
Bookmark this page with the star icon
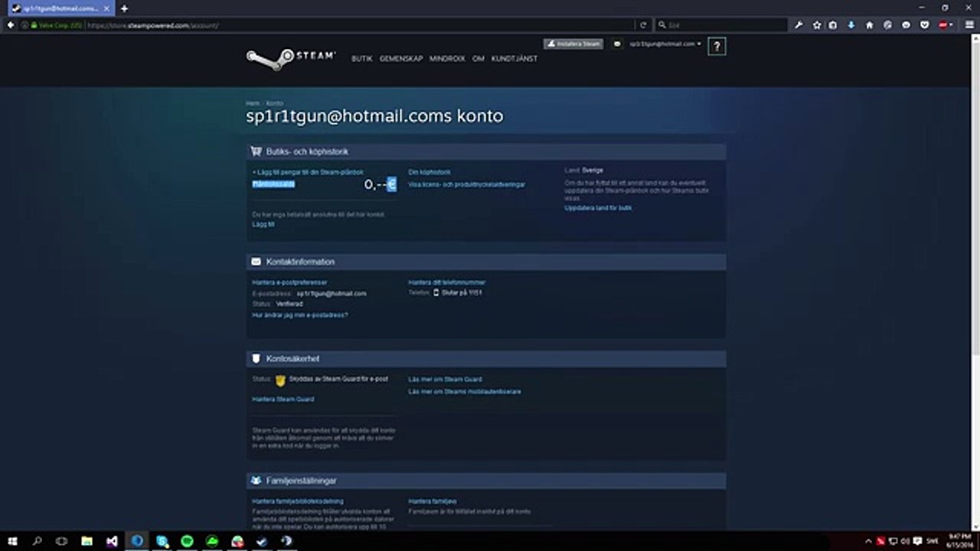coord(817,25)
